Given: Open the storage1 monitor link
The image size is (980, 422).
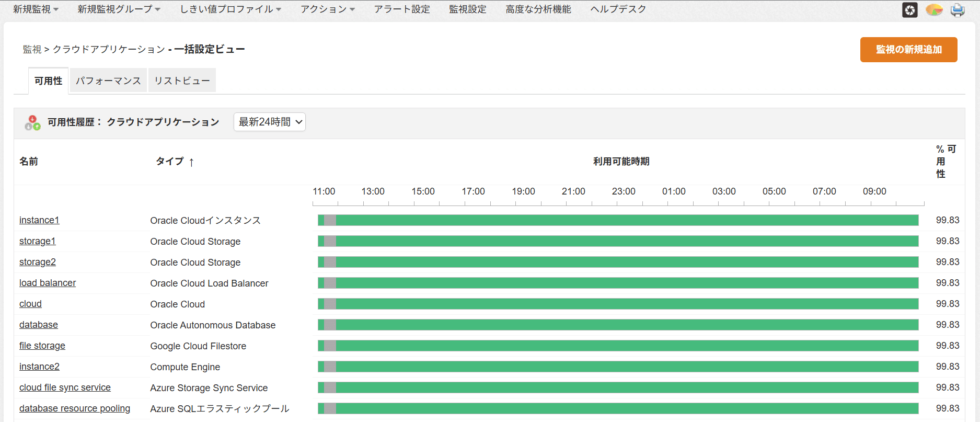Looking at the screenshot, I should (37, 241).
